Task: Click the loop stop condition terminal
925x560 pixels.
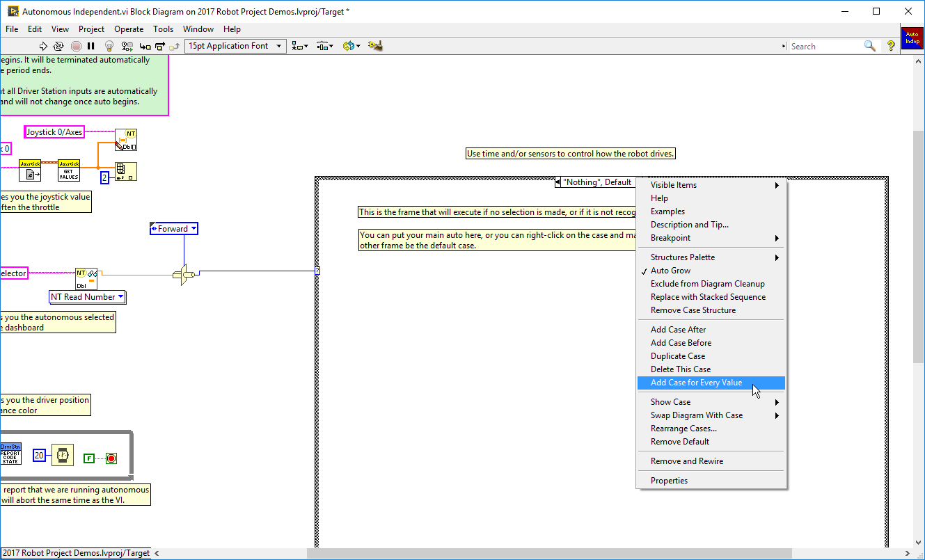Action: (x=111, y=458)
